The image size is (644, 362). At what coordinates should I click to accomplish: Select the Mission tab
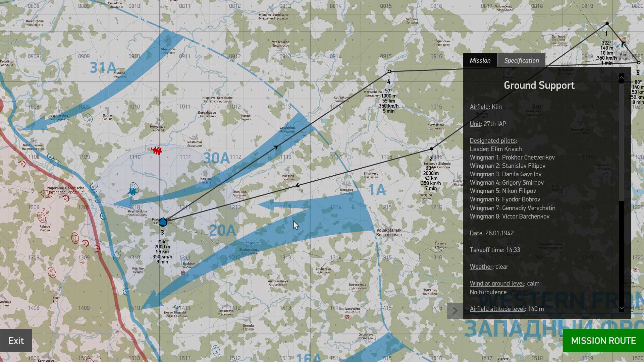pos(480,60)
